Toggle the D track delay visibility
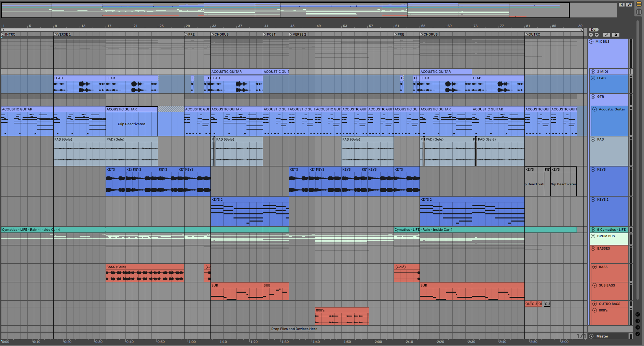Image resolution: width=644 pixels, height=346 pixels. [x=638, y=334]
